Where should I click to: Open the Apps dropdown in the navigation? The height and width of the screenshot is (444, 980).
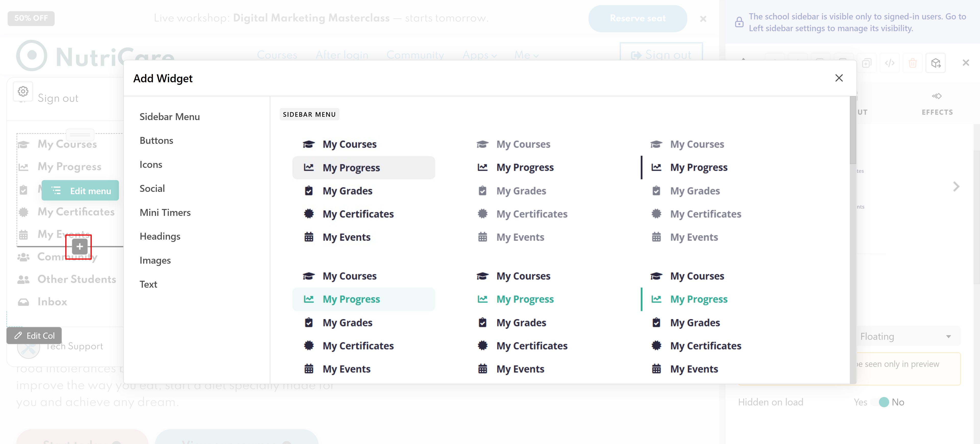pyautogui.click(x=479, y=55)
